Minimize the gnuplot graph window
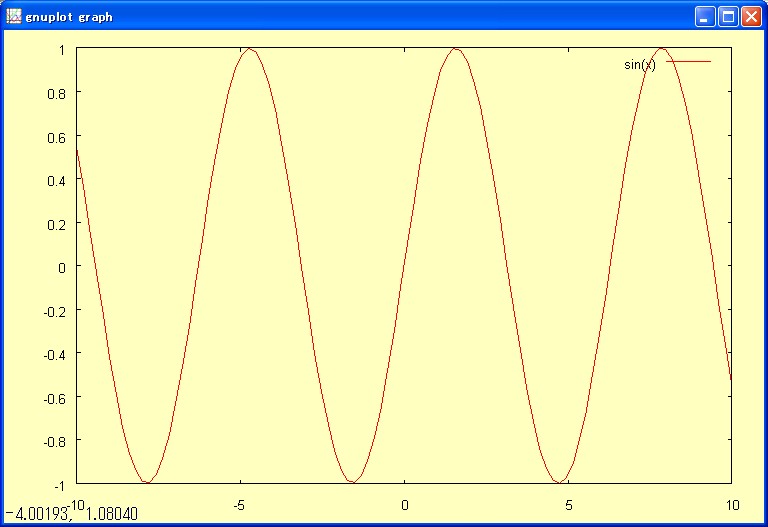 [x=704, y=17]
